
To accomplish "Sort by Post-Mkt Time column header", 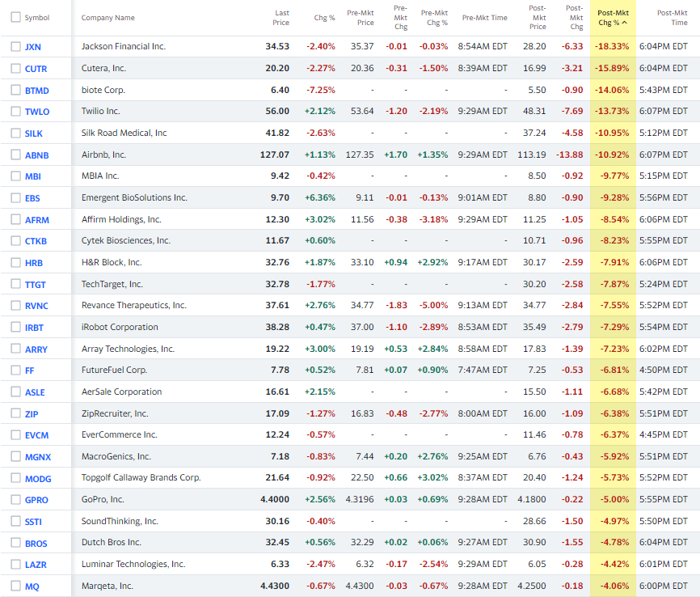I will point(673,18).
